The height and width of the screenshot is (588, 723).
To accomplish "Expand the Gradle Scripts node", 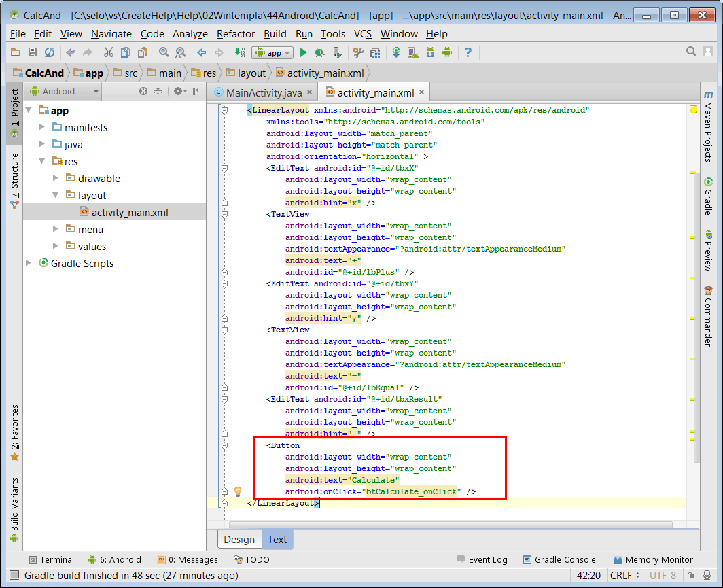I will click(x=29, y=263).
